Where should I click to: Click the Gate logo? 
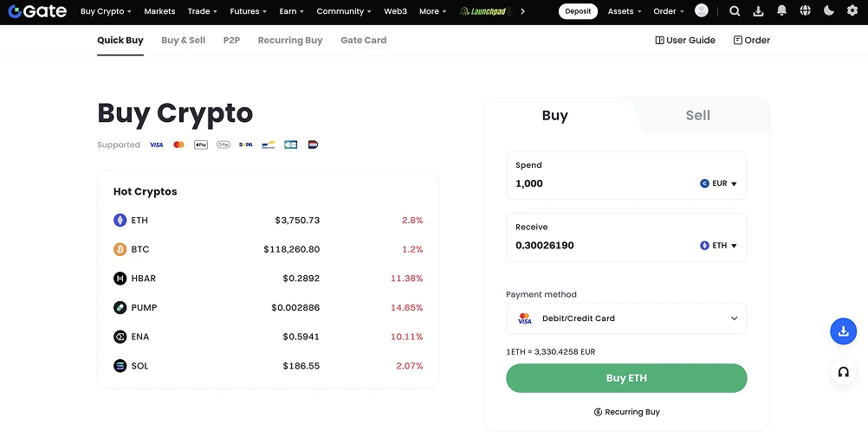coord(37,11)
